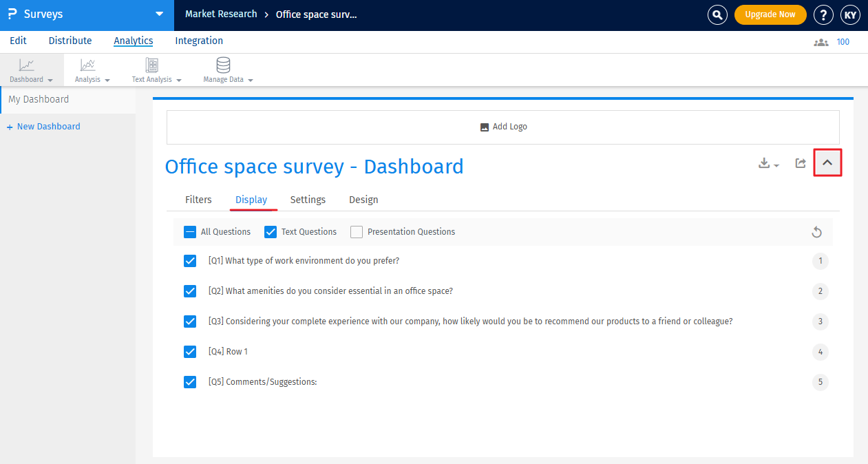This screenshot has height=464, width=868.
Task: Uncheck question Q4 Row 1
Action: pos(190,351)
